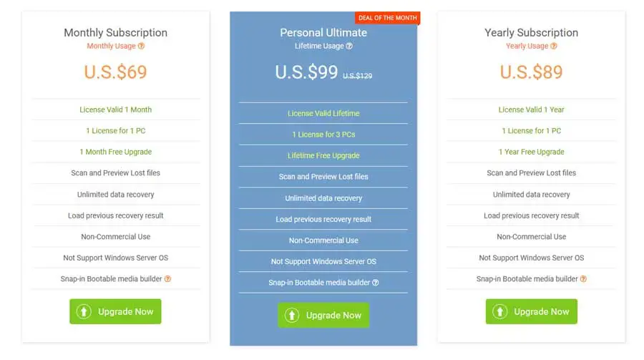644x360 pixels.
Task: Click 1 License for 3 PCs row
Action: [323, 135]
